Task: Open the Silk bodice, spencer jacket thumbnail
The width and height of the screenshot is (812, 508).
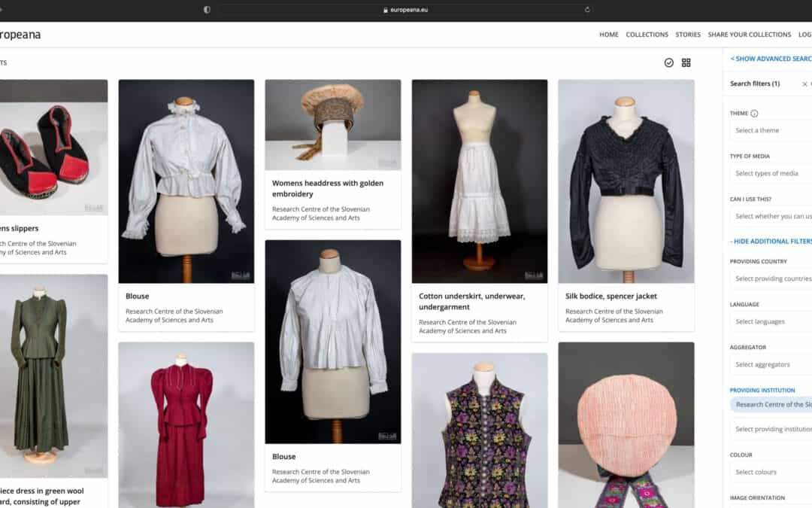Action: (x=626, y=181)
